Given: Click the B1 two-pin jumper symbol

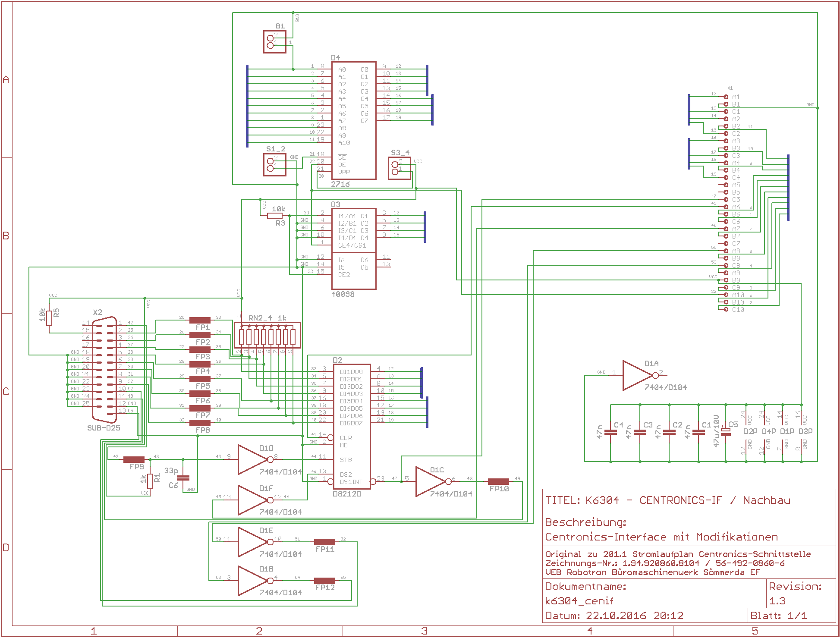Looking at the screenshot, I should click(x=275, y=41).
